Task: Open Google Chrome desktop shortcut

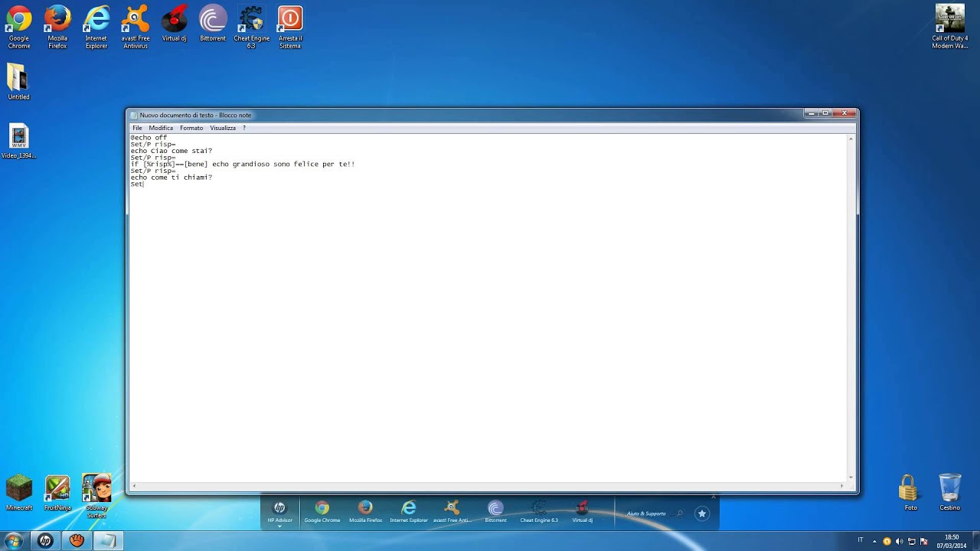Action: [x=19, y=27]
